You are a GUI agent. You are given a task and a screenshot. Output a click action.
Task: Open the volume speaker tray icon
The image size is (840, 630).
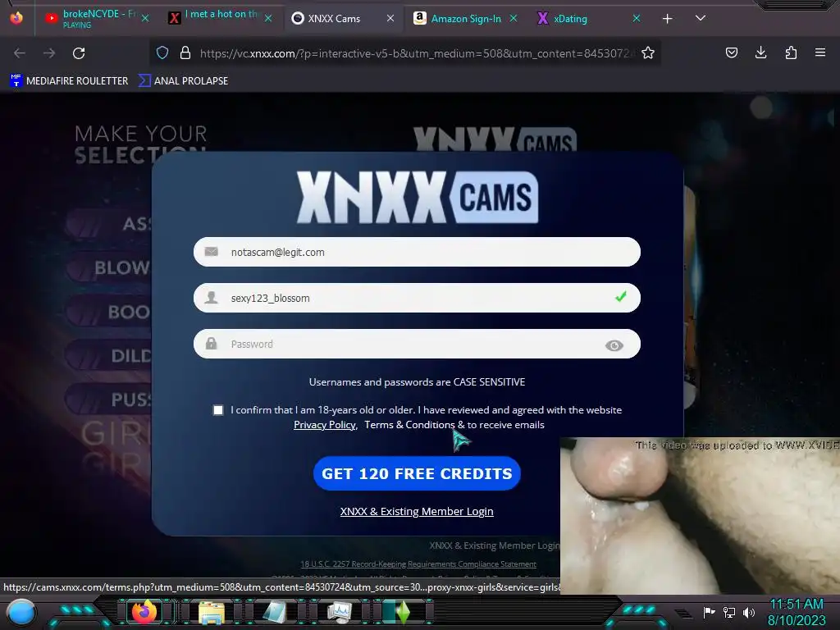pos(749,612)
